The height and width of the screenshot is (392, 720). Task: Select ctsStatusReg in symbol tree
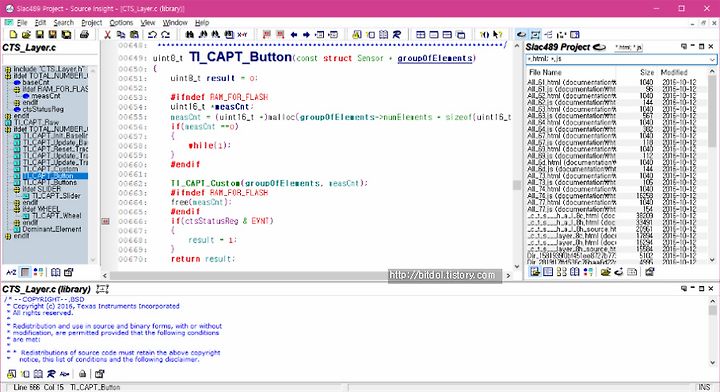tap(43, 109)
